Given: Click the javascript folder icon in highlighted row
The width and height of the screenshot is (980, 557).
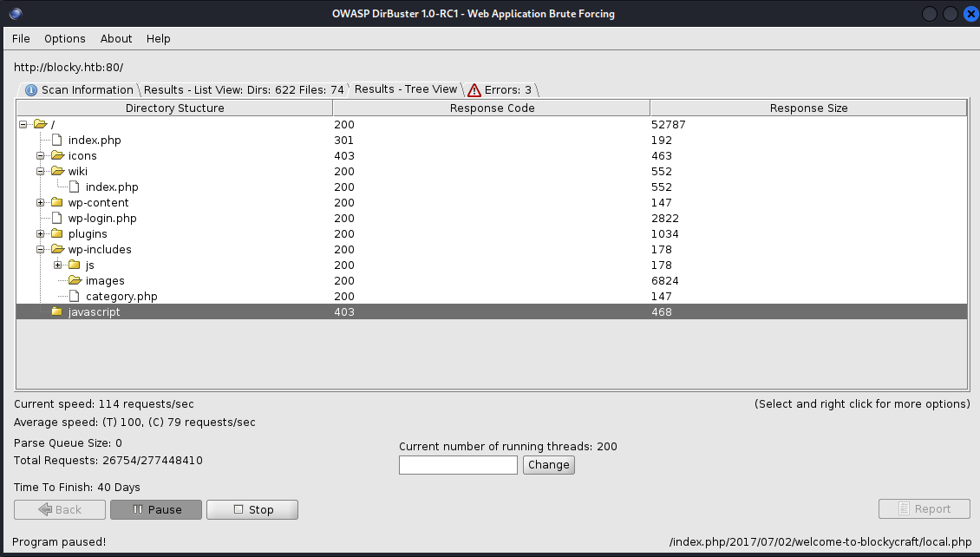Looking at the screenshot, I should coord(57,311).
